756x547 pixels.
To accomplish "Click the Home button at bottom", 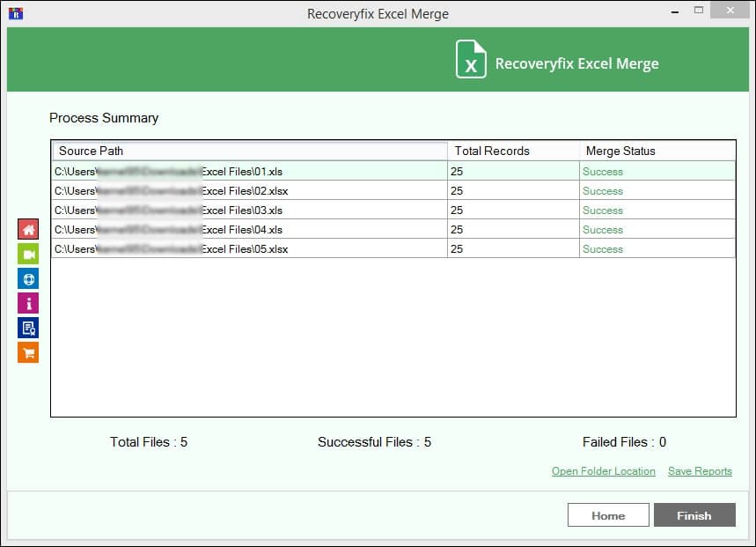I will [608, 515].
